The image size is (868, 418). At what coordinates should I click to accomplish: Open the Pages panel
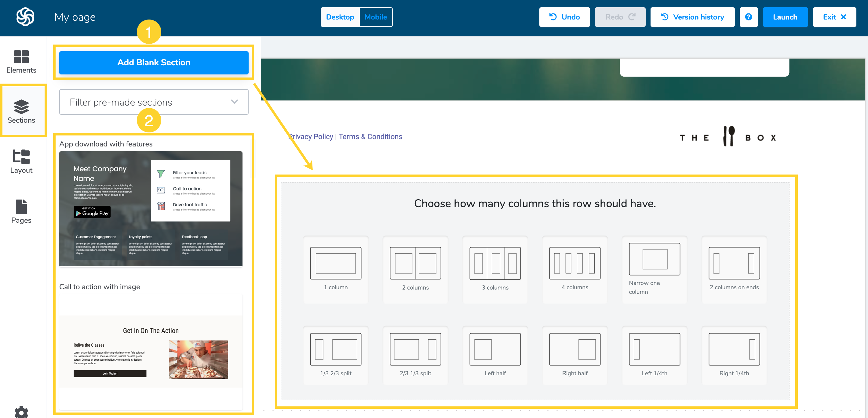21,211
